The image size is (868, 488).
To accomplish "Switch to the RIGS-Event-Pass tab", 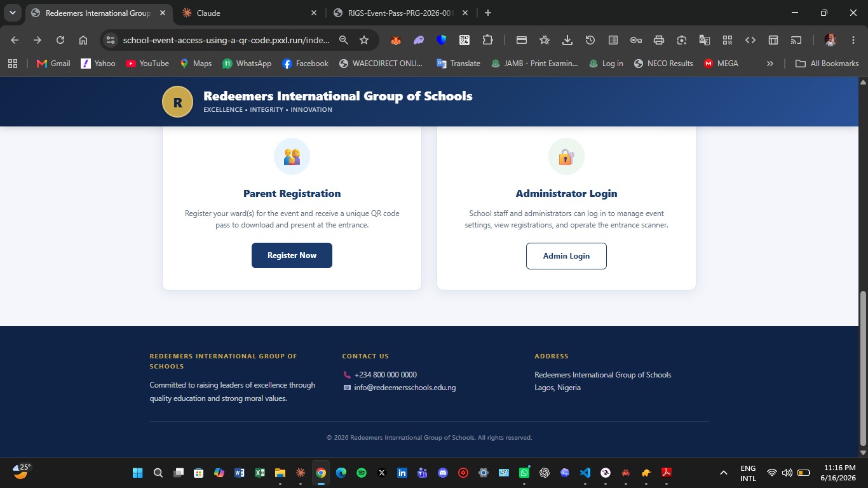I will [400, 13].
